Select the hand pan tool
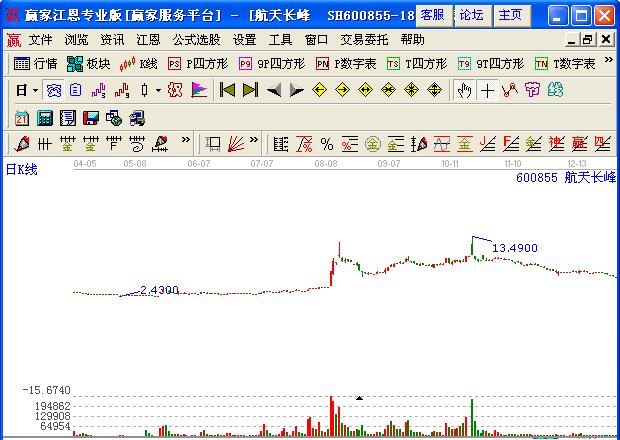620x440 pixels. (x=464, y=90)
